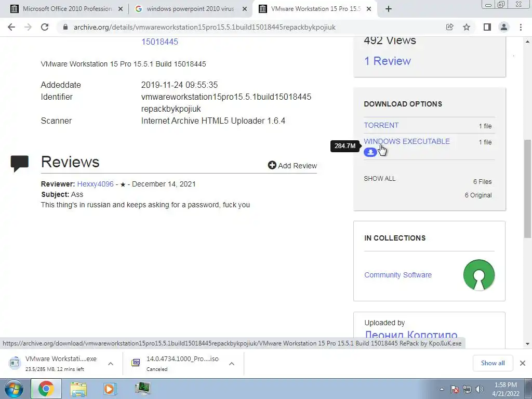Click the green Community Software logo
Viewport: 532px width, 399px height.
point(478,275)
